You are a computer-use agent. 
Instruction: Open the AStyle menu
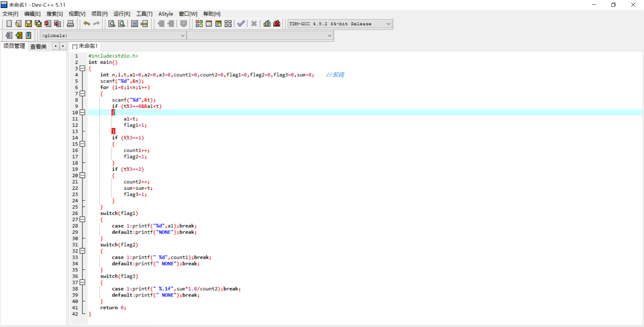[x=166, y=14]
